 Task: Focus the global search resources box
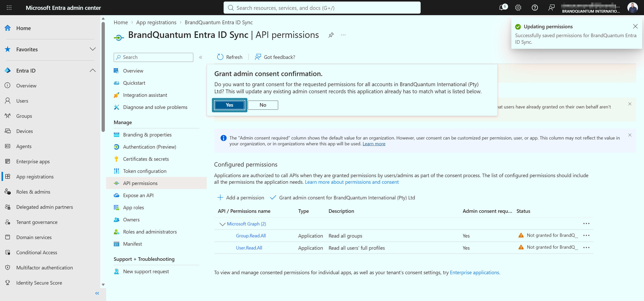point(322,8)
